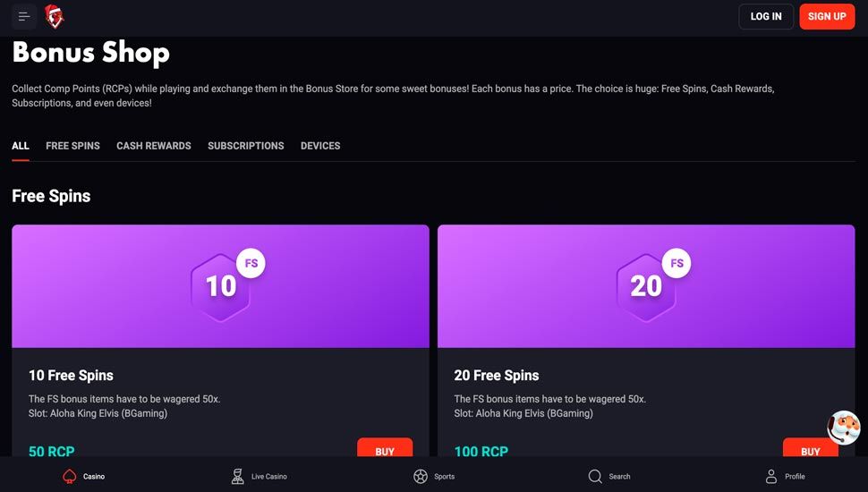Screen dimensions: 868x492
Task: Buy the 20 Free Spins bonus
Action: 810,449
